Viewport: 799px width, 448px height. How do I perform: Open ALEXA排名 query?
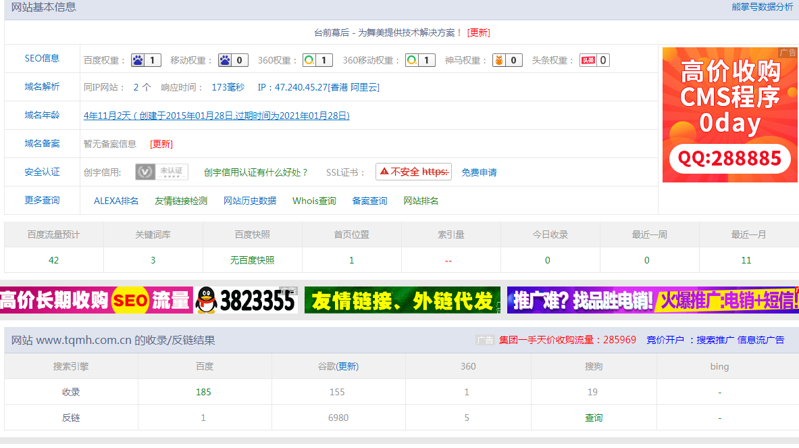coord(116,201)
